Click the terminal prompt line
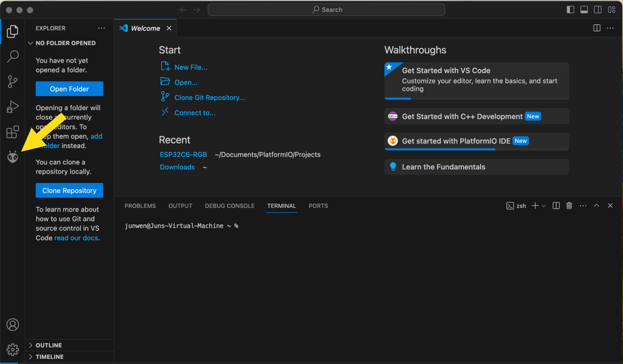Screen dimensions: 623x364 click(182, 226)
